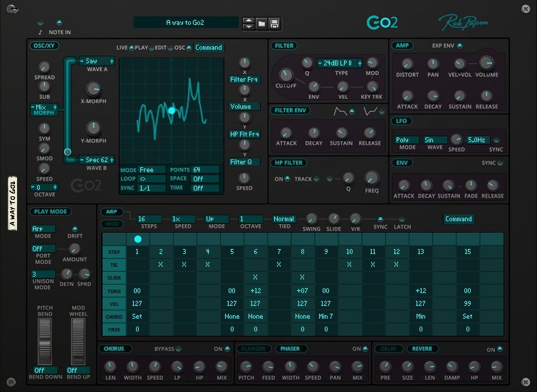Toggle the reverb ON LED

coord(500,349)
